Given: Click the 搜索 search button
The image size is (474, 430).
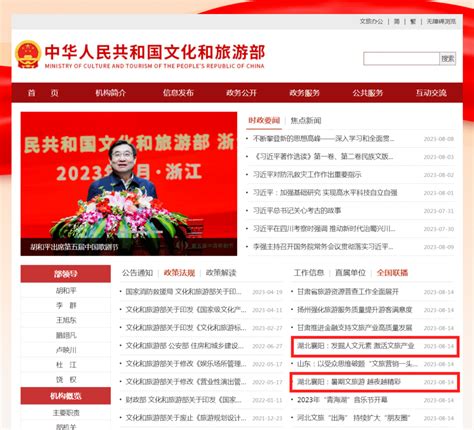Looking at the screenshot, I should point(448,59).
